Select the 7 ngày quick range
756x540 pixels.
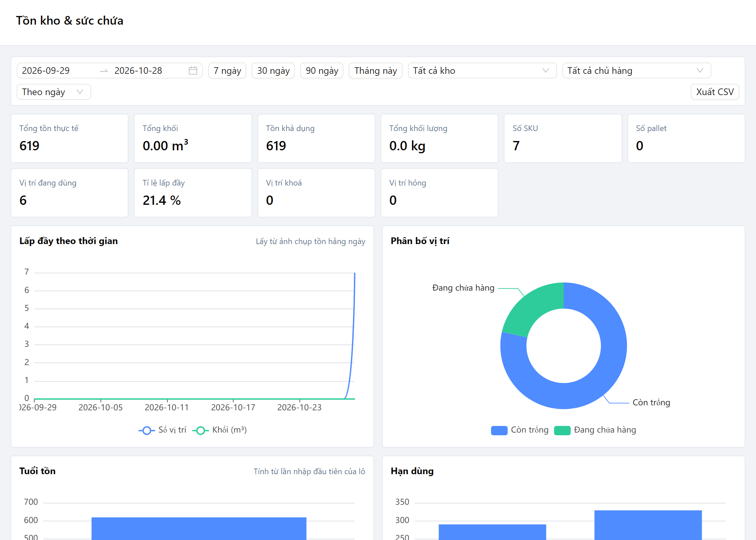click(x=227, y=70)
